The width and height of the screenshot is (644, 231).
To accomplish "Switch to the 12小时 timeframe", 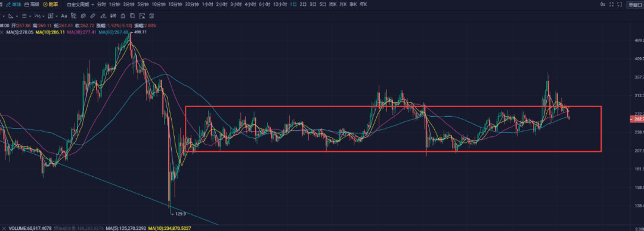I will (280, 4).
